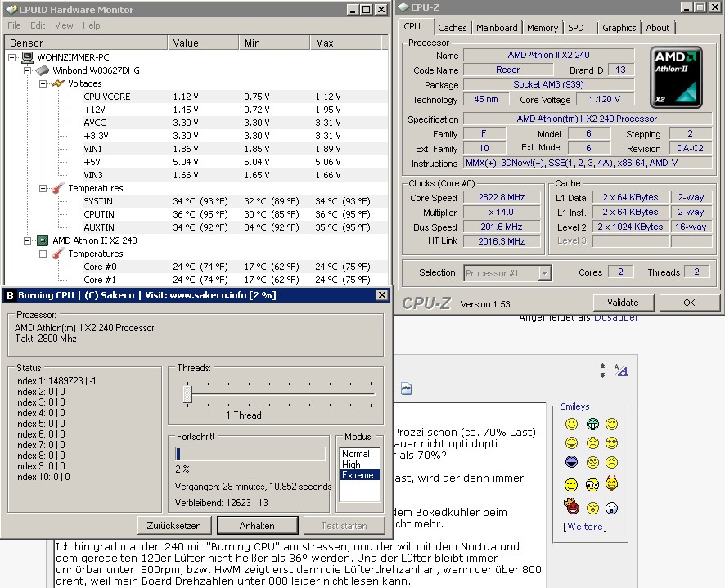Click the Voltages lightning bolt icon
Viewport: 725px width, 588px height.
click(x=57, y=83)
